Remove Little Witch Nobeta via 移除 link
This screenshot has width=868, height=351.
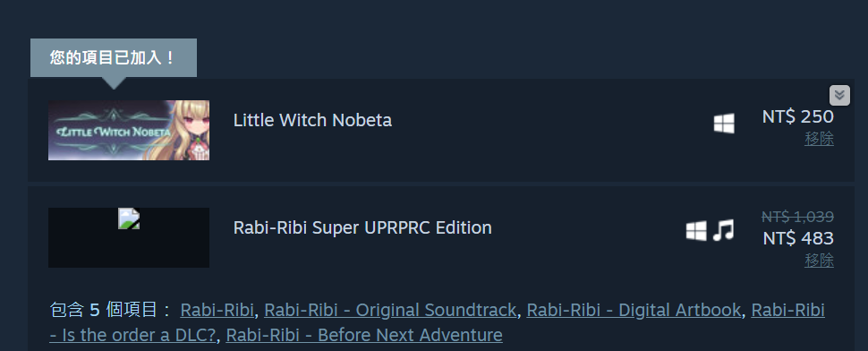click(819, 139)
